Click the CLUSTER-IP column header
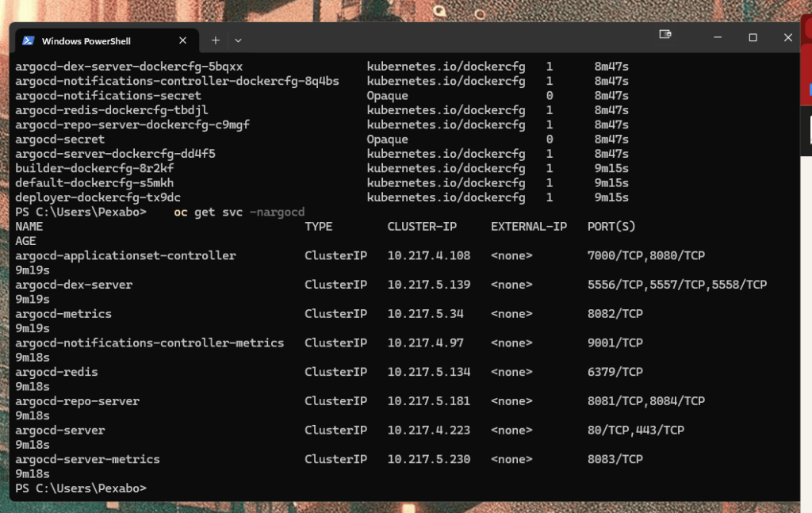812x513 pixels. point(422,227)
